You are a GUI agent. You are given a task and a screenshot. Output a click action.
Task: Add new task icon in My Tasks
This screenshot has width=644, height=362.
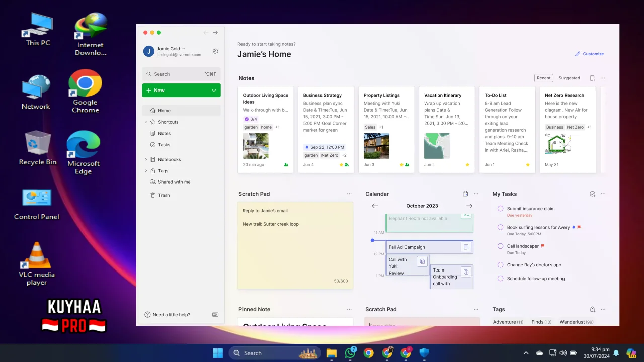pyautogui.click(x=592, y=194)
